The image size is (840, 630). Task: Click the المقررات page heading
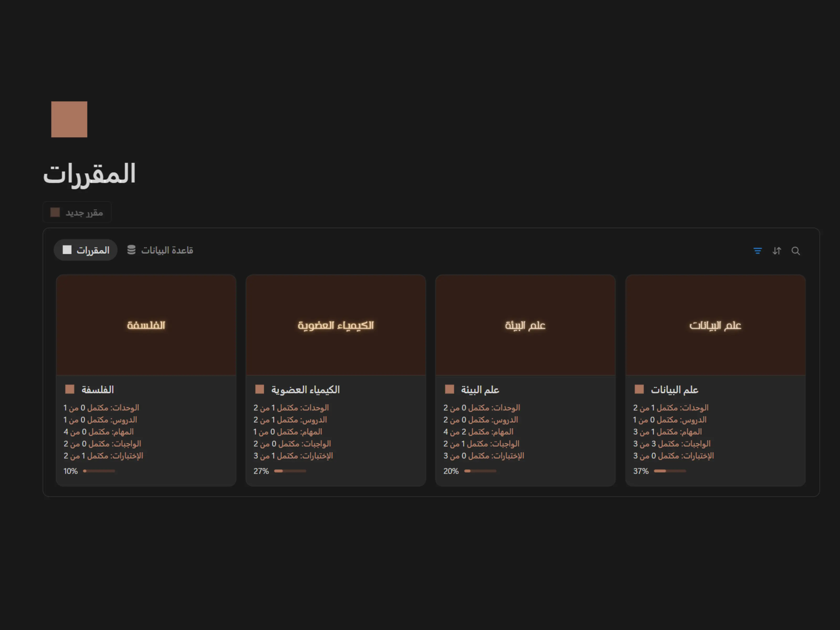pyautogui.click(x=90, y=174)
